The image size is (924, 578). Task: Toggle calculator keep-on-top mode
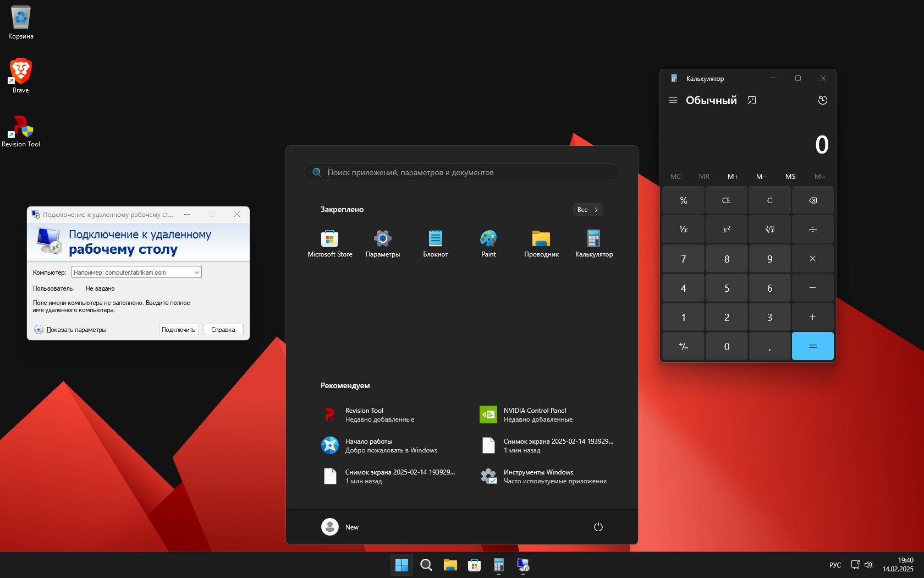pos(752,100)
